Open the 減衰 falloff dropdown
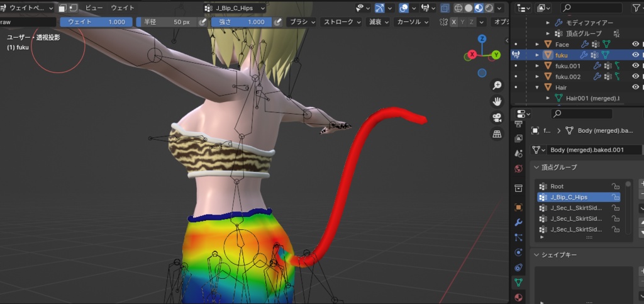 point(378,22)
